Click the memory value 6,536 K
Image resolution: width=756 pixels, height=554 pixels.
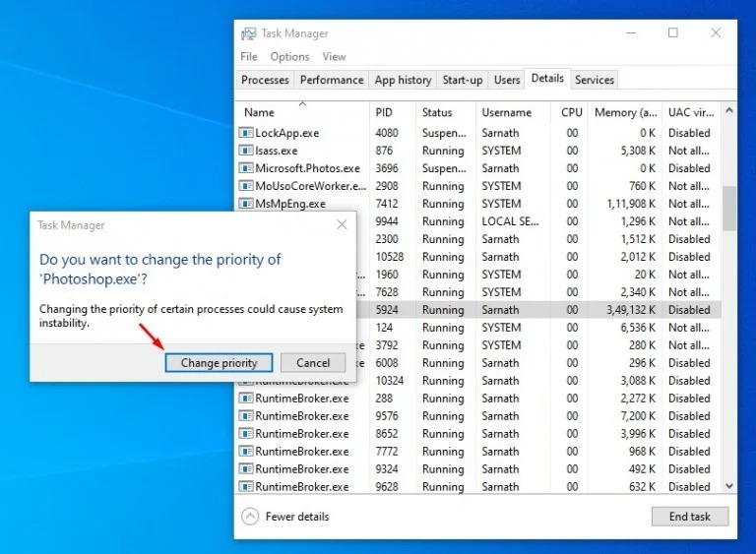coord(638,328)
